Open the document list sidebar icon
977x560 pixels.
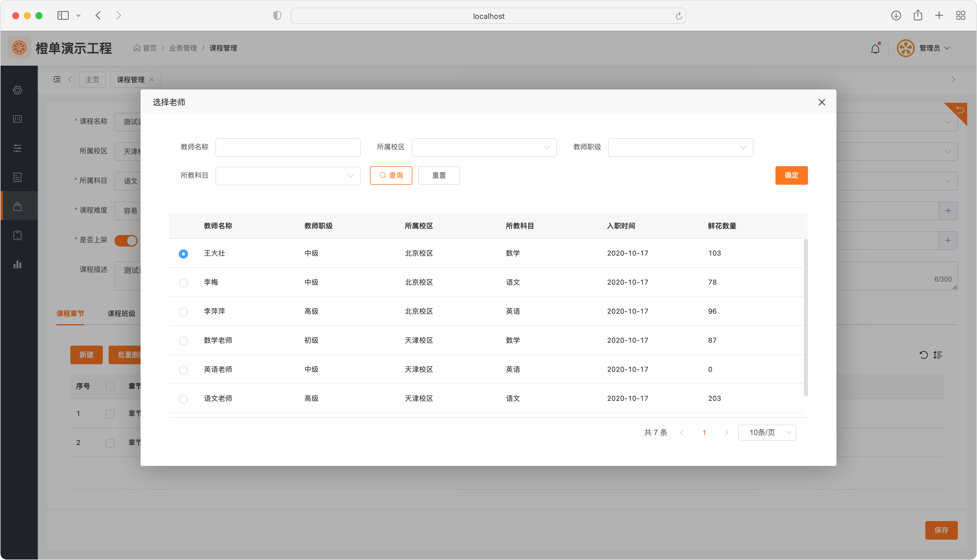(x=17, y=177)
